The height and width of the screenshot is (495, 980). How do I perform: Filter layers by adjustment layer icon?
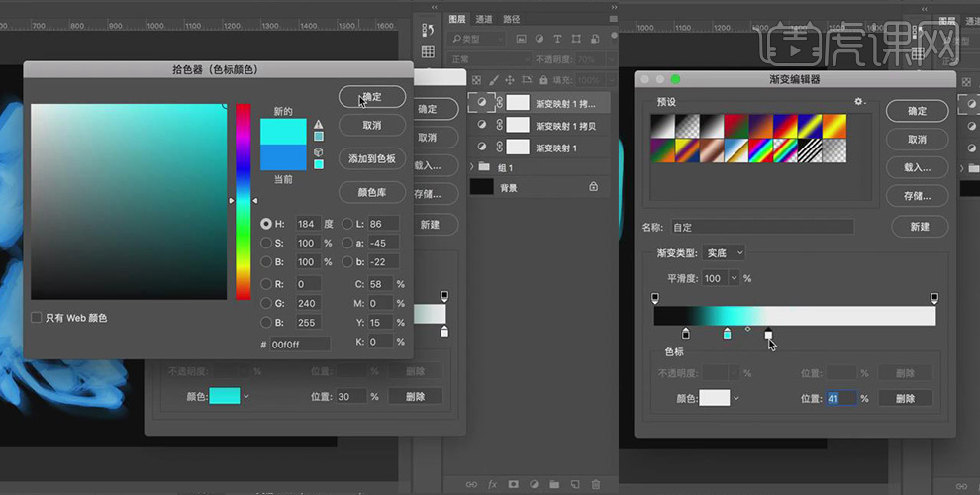539,39
